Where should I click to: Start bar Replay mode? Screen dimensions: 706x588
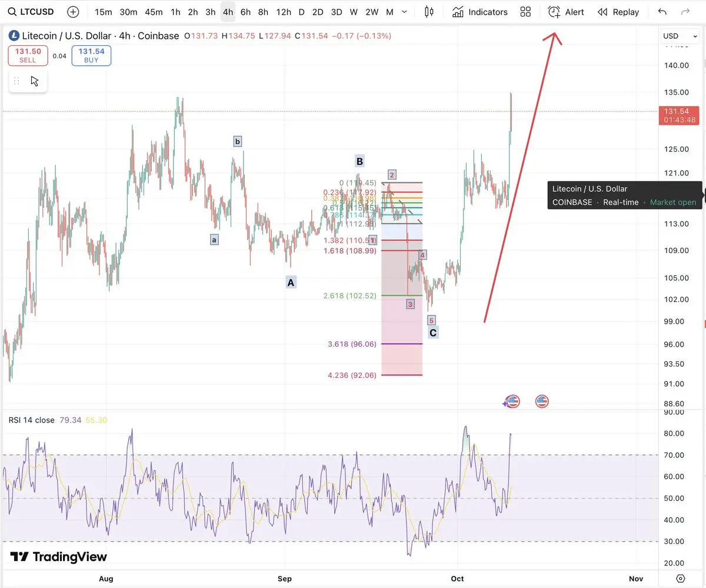(618, 12)
